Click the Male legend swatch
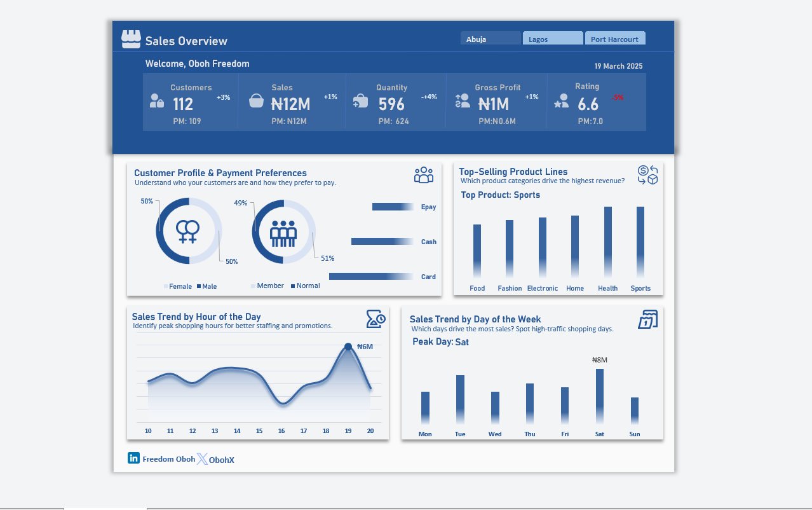This screenshot has width=812, height=510. (199, 287)
